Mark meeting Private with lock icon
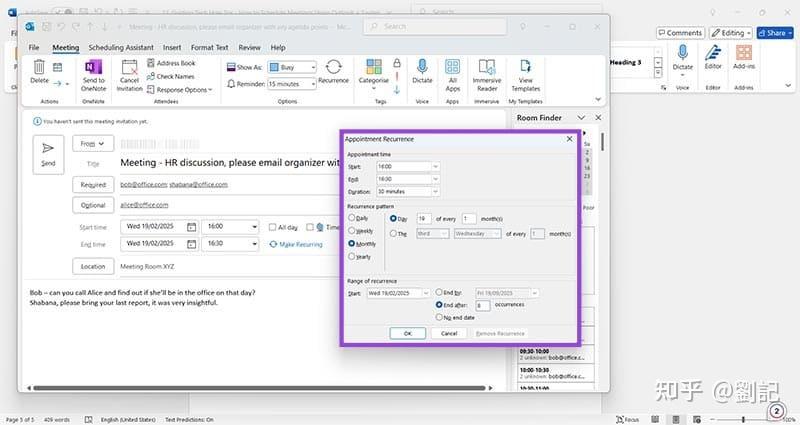 tap(397, 63)
